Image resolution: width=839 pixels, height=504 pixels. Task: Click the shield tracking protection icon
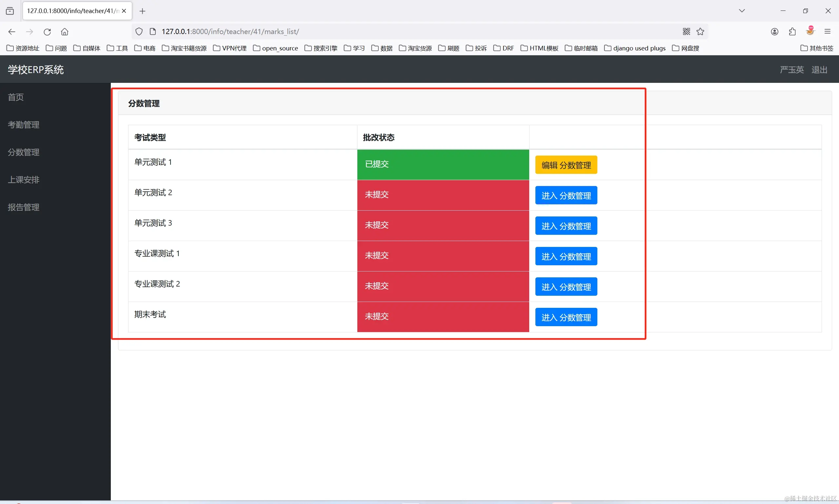(139, 31)
